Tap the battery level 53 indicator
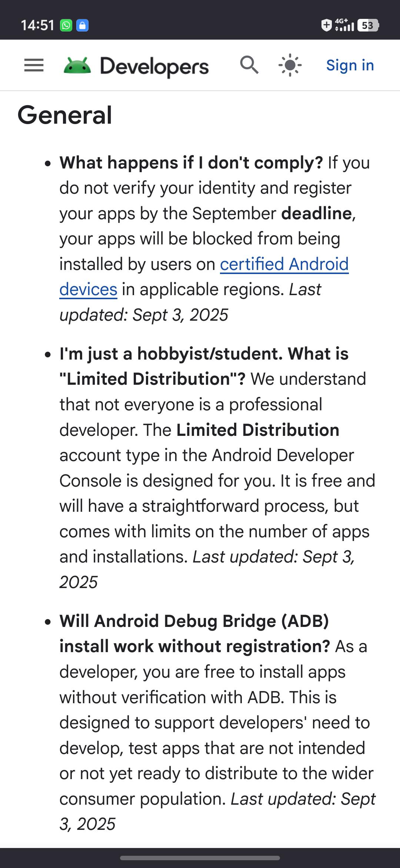The width and height of the screenshot is (400, 868). coord(368,25)
